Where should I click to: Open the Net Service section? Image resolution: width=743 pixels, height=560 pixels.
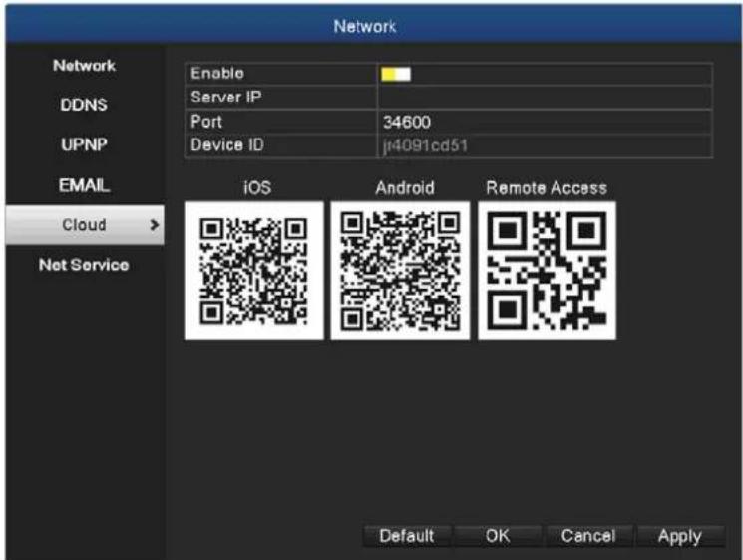[84, 265]
